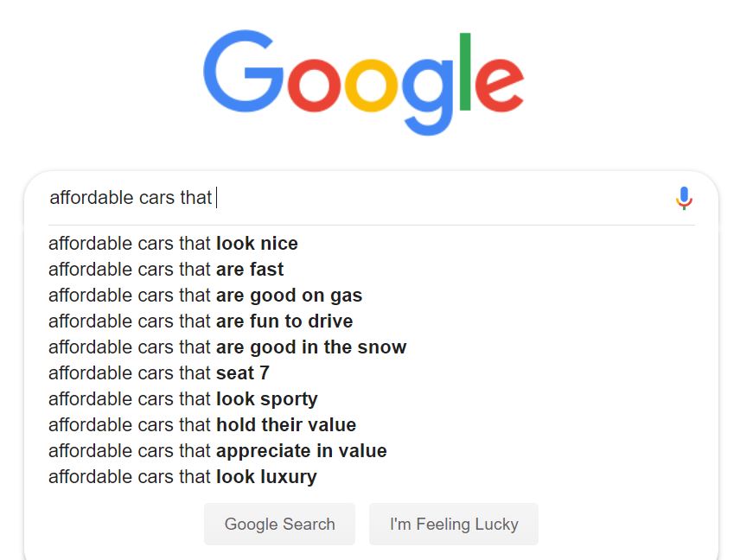Click the yellow letter o in logo

point(371,85)
